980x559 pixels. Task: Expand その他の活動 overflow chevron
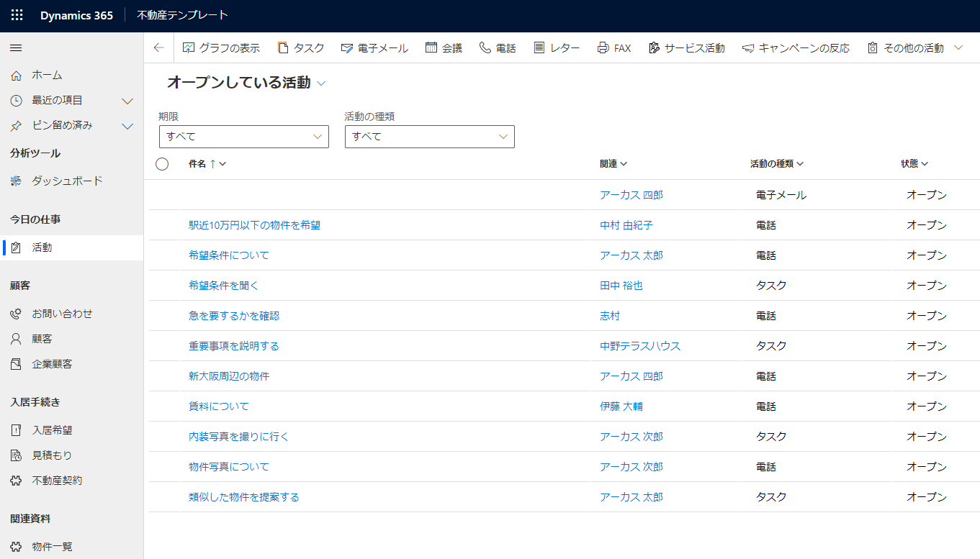click(x=958, y=48)
